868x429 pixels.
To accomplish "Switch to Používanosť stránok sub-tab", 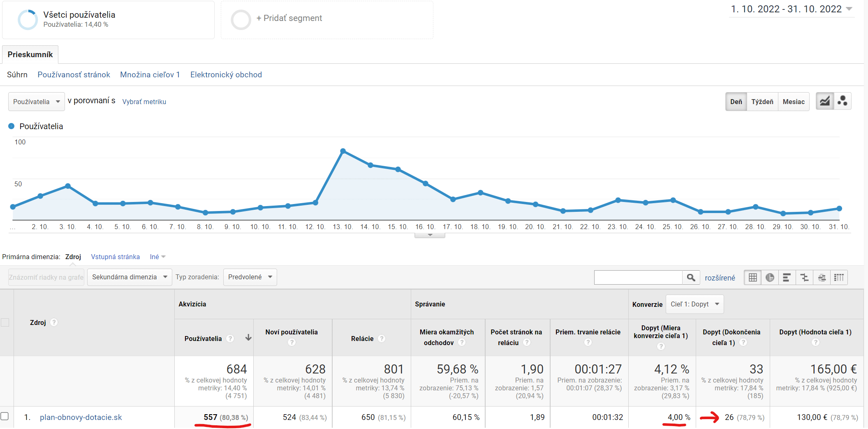I will pyautogui.click(x=74, y=74).
